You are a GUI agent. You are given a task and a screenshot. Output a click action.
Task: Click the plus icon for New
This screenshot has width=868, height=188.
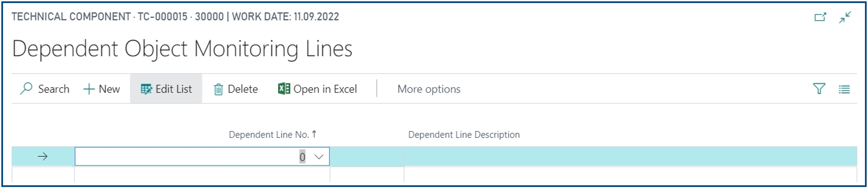[x=89, y=89]
